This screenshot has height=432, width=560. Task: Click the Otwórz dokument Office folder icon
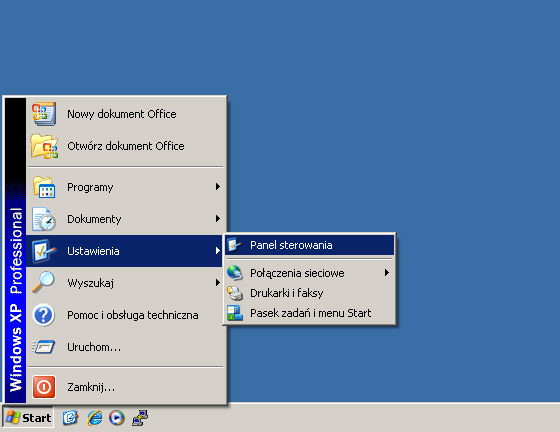point(44,146)
